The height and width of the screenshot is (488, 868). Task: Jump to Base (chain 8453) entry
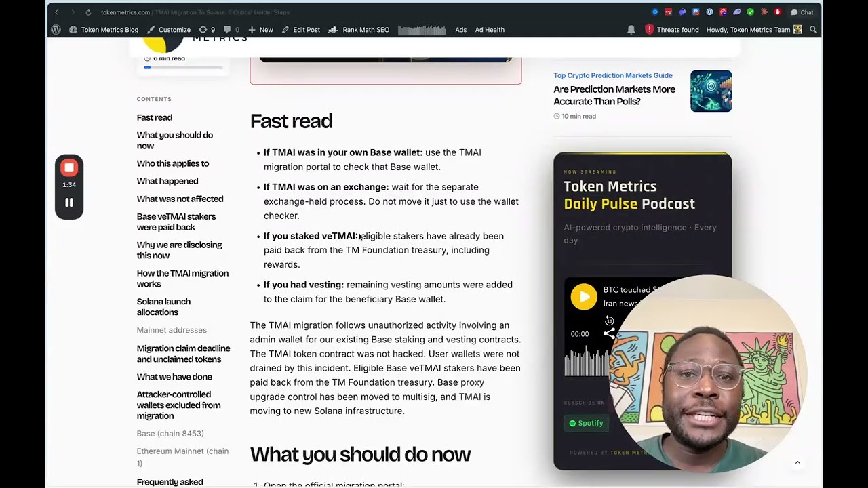[170, 434]
